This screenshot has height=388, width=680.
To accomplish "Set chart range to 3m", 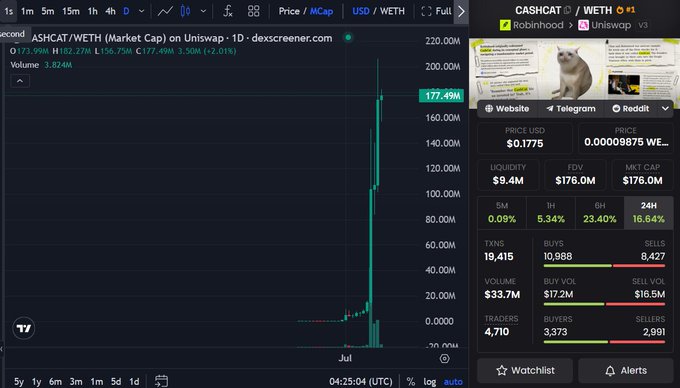I will [x=76, y=381].
